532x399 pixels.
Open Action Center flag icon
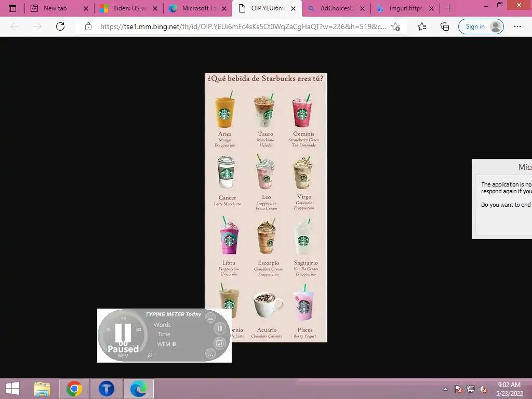click(458, 389)
